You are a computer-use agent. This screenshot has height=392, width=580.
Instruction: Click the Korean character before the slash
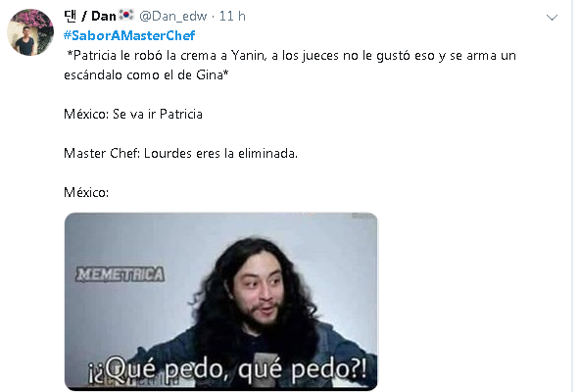[x=70, y=16]
